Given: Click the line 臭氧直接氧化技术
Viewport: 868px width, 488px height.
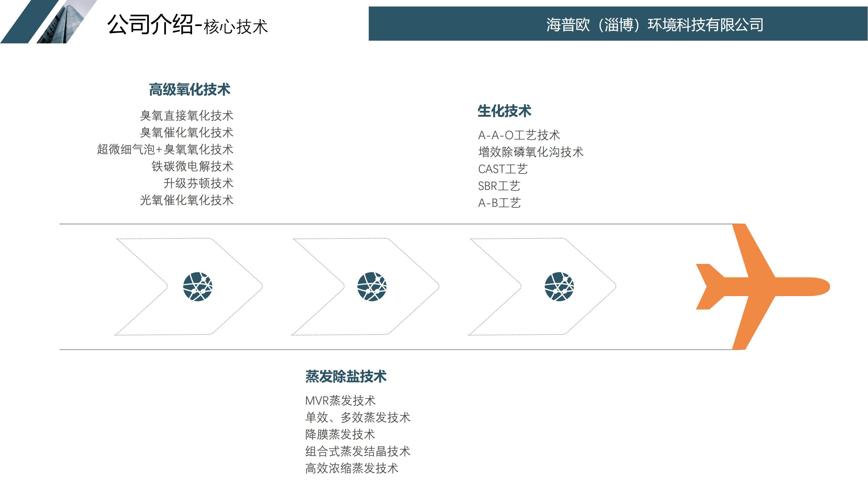Looking at the screenshot, I should pyautogui.click(x=187, y=115).
